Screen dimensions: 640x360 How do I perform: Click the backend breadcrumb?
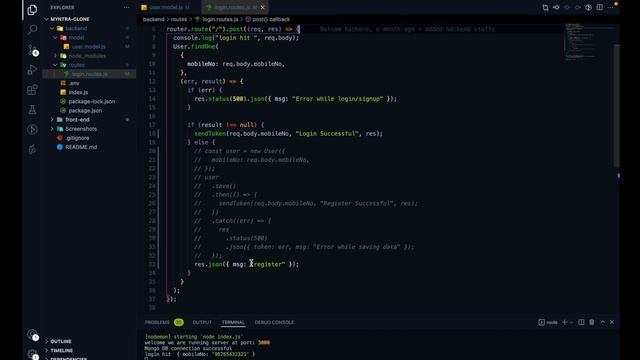click(x=153, y=19)
